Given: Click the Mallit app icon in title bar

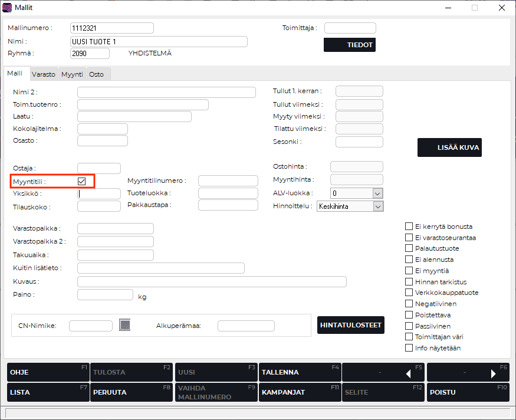Looking at the screenshot, I should [8, 8].
